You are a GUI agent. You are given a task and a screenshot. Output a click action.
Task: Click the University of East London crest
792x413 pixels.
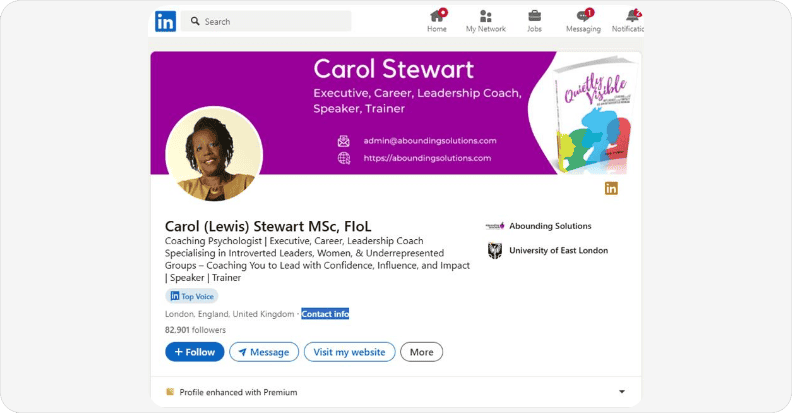[x=495, y=250]
